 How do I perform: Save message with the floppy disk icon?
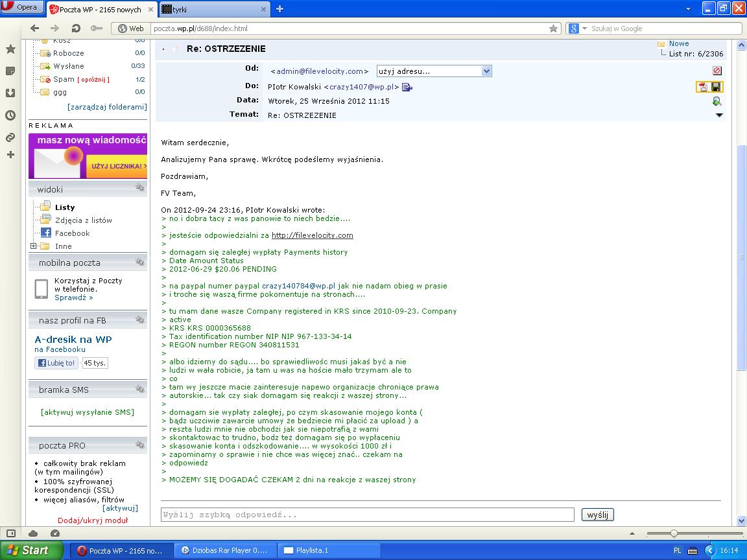[x=716, y=87]
